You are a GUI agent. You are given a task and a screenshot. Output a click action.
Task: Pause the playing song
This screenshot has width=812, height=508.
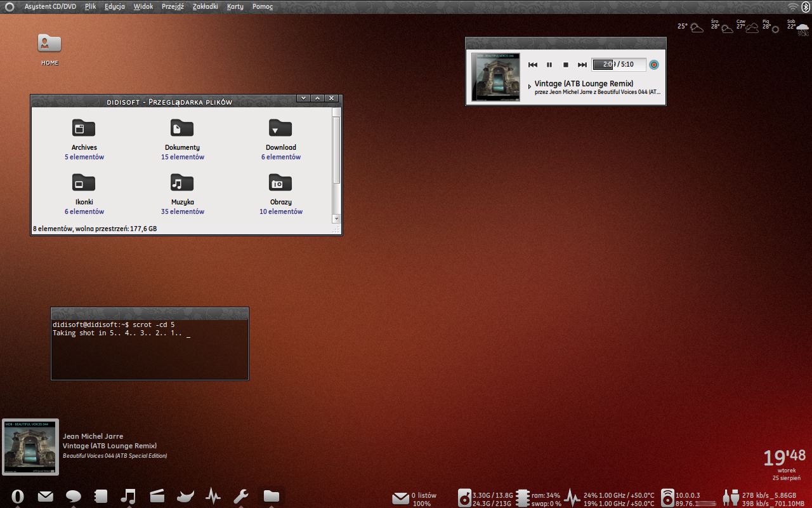click(549, 65)
